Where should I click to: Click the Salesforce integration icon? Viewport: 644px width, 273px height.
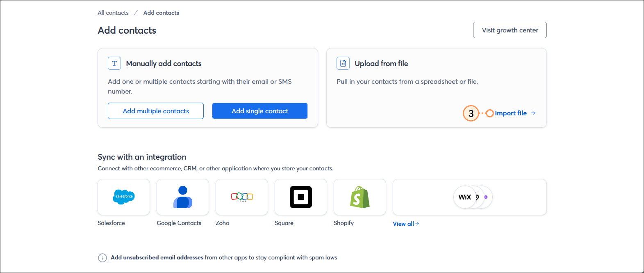tap(124, 197)
